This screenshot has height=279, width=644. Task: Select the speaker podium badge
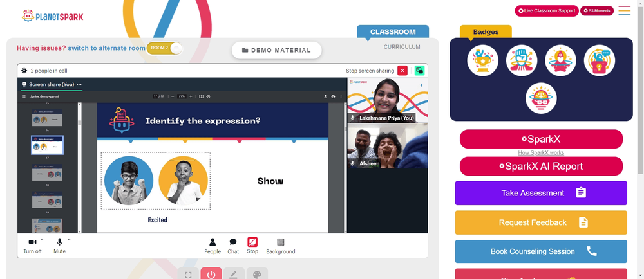pyautogui.click(x=599, y=60)
